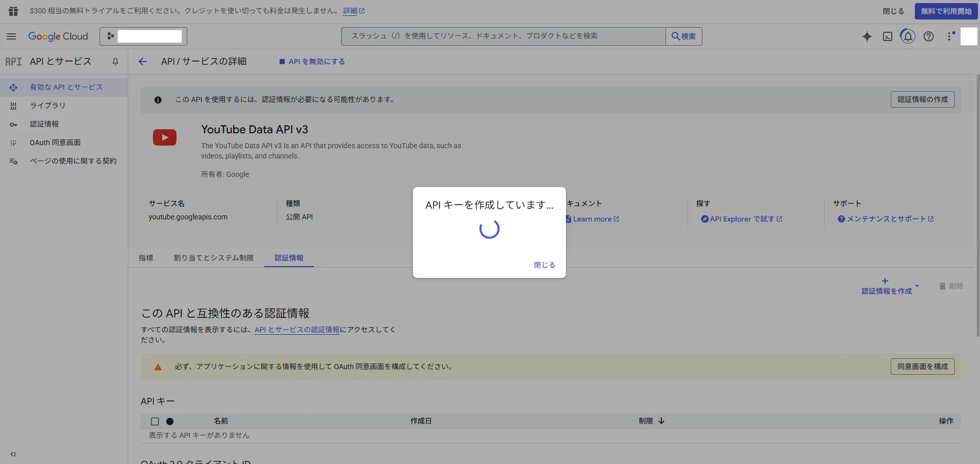
Task: Open the main navigation hamburger menu
Action: point(11,36)
